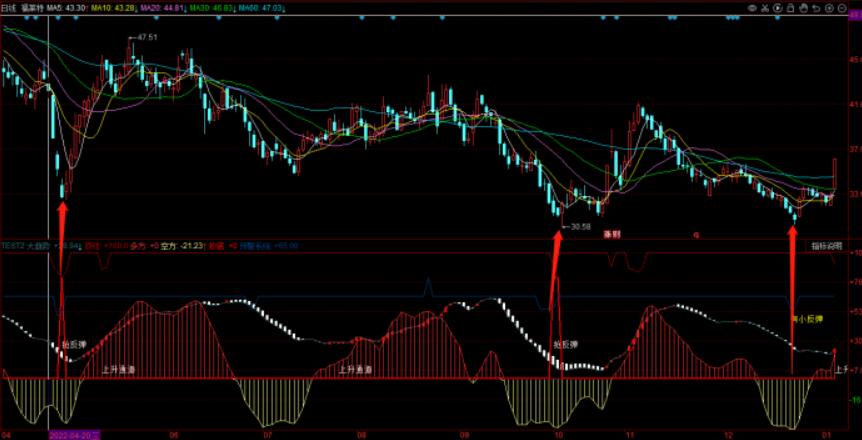Click the 47.51 high price annotation
The width and height of the screenshot is (862, 440).
[147, 37]
